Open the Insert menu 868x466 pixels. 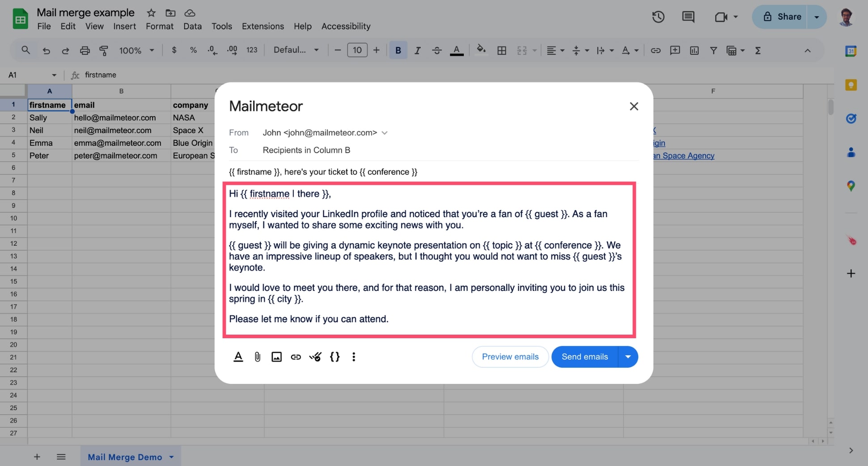(124, 26)
